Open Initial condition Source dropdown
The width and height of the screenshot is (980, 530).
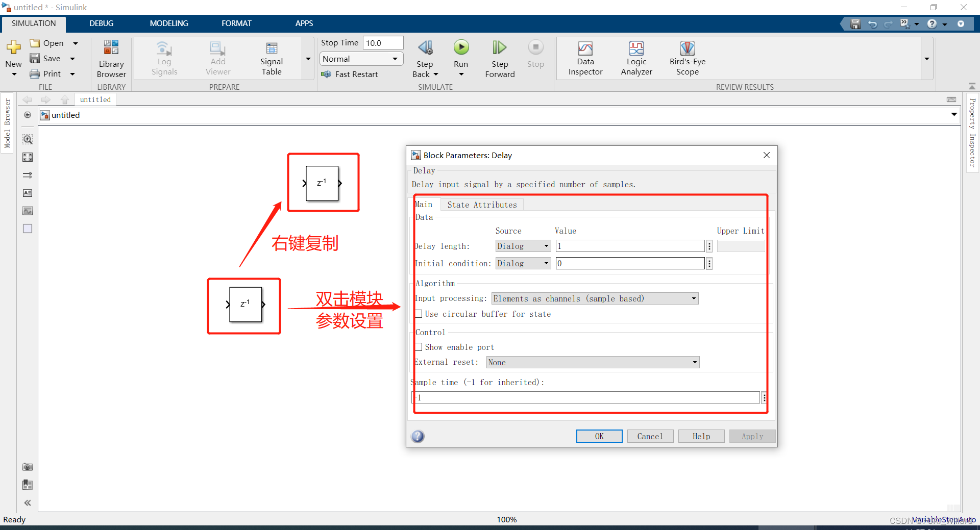pyautogui.click(x=523, y=264)
